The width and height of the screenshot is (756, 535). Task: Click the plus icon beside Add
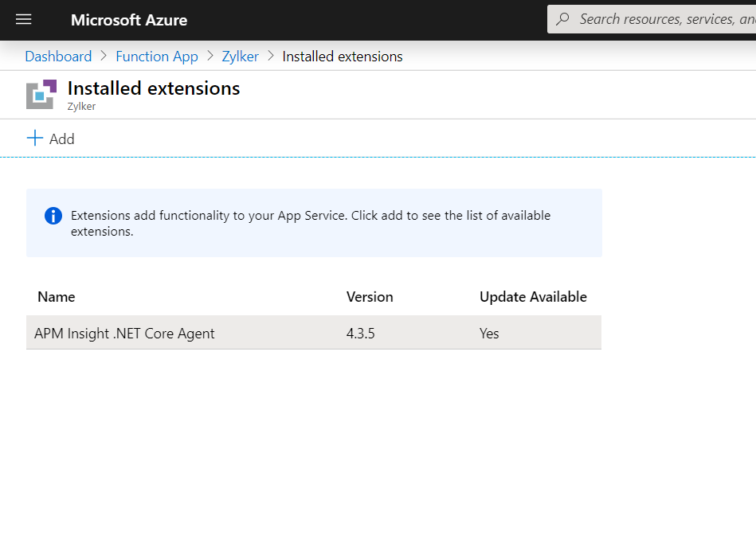pyautogui.click(x=35, y=139)
